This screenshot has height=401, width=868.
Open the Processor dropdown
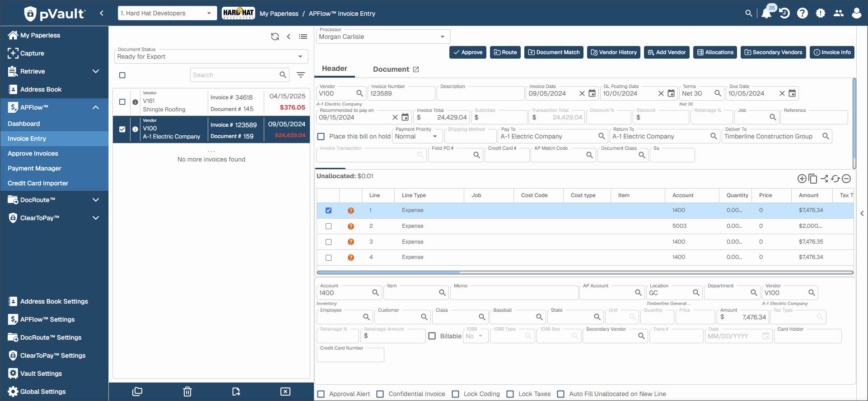click(x=383, y=37)
